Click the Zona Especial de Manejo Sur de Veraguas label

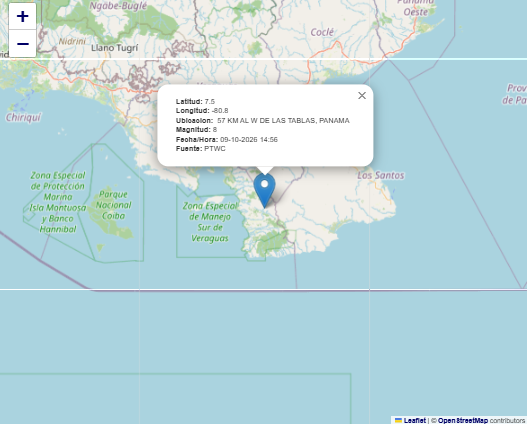click(210, 222)
